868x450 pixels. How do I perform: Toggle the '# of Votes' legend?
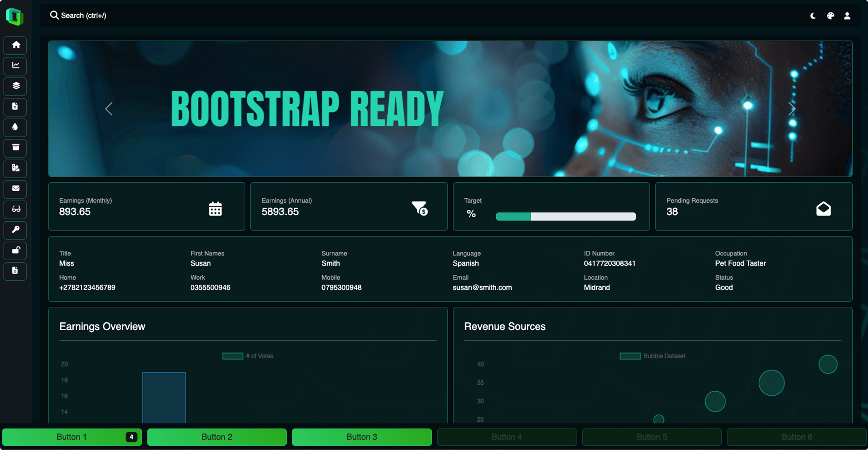point(248,356)
